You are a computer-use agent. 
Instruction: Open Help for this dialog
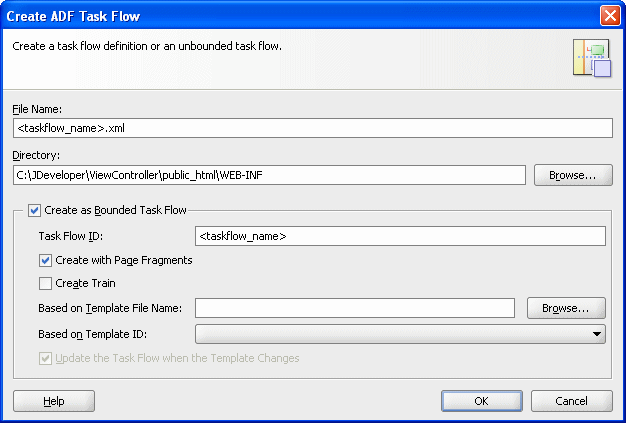coord(54,401)
